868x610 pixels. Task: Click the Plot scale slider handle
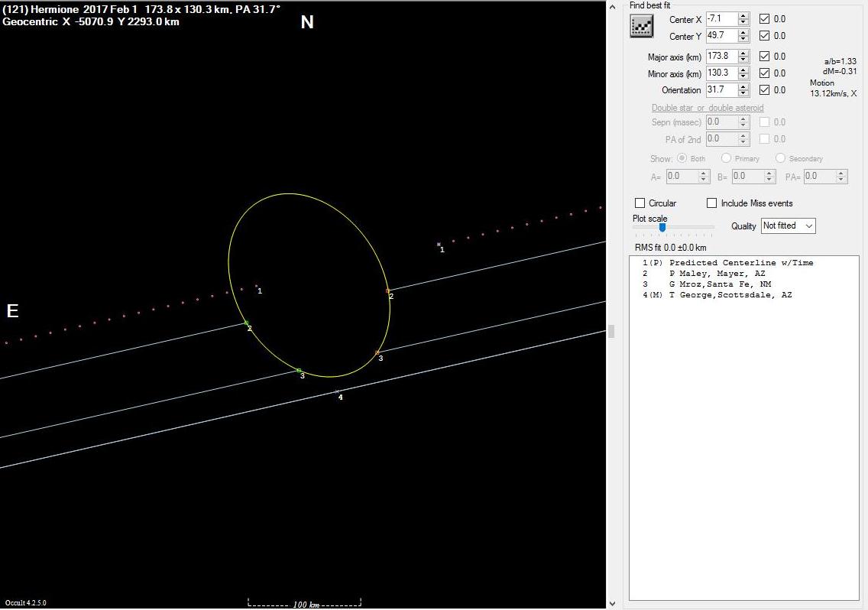(x=662, y=227)
